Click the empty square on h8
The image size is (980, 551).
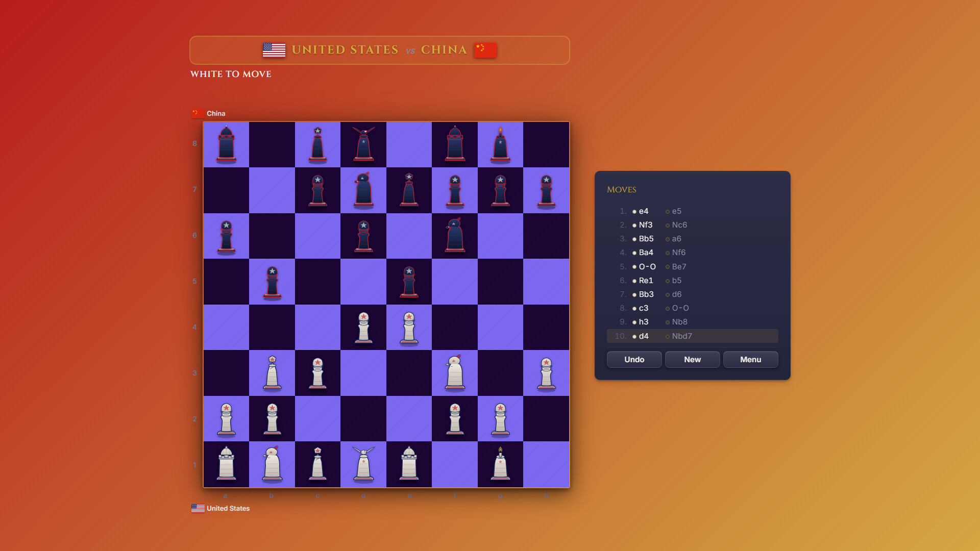point(547,143)
